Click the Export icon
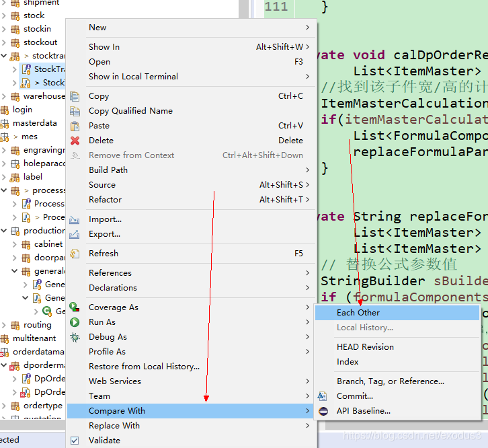488x448 pixels. point(74,234)
